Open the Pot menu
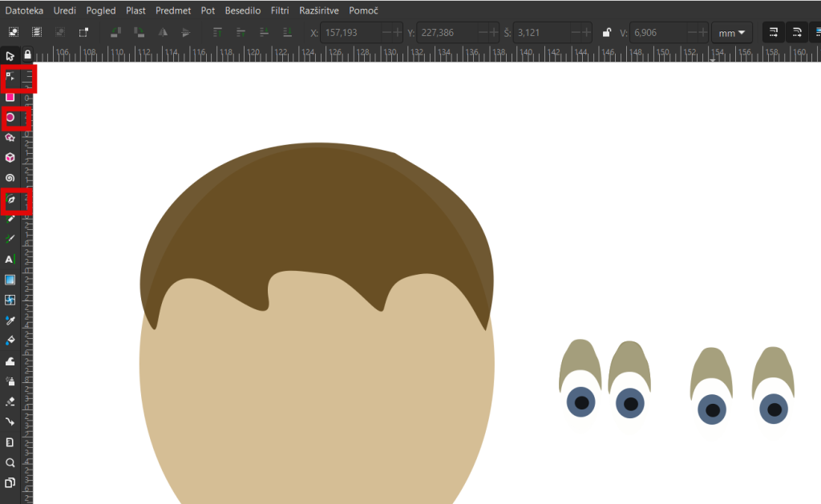 208,10
